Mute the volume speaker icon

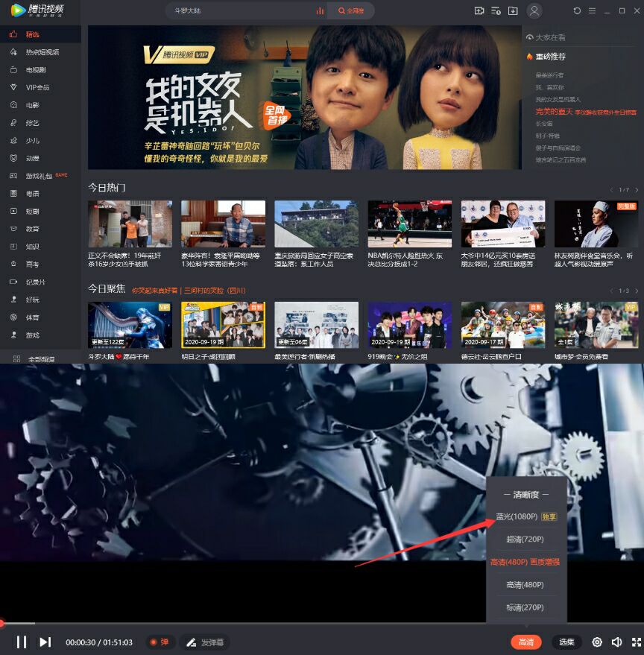(617, 642)
